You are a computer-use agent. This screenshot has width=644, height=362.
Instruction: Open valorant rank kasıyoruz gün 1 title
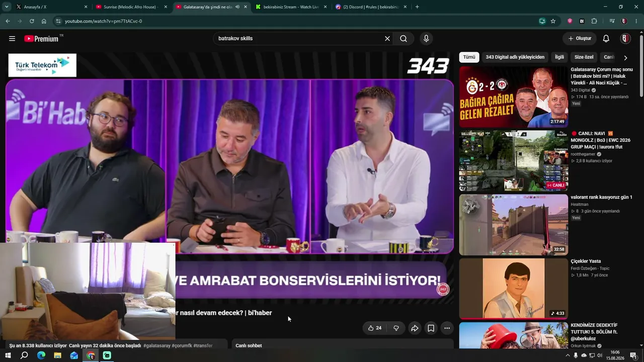601,198
